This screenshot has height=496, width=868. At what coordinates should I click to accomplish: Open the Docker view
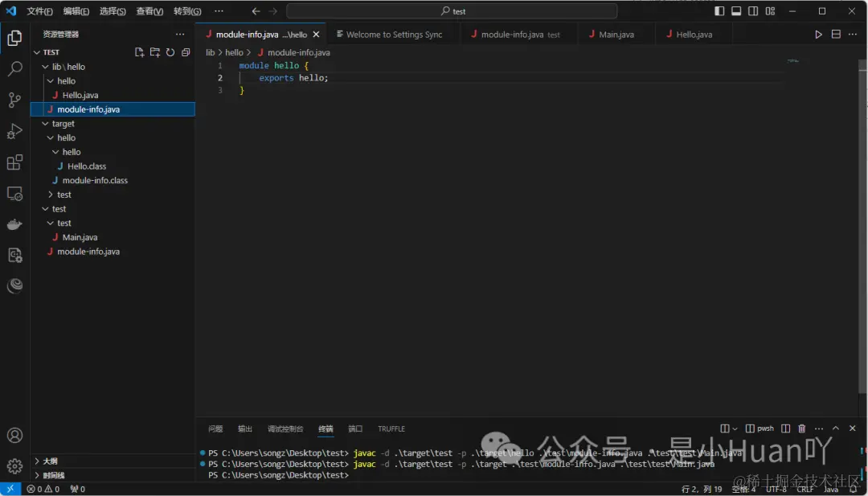tap(15, 224)
